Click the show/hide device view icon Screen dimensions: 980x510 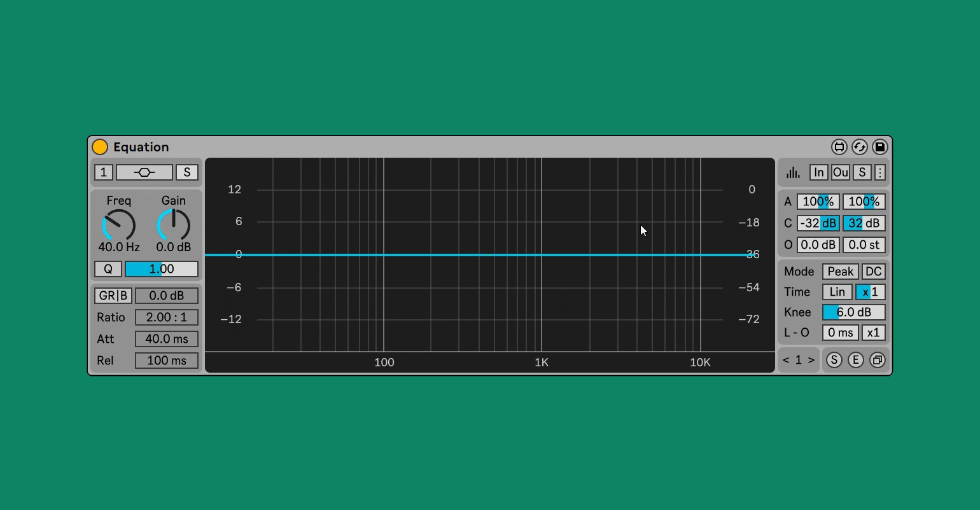pos(839,147)
